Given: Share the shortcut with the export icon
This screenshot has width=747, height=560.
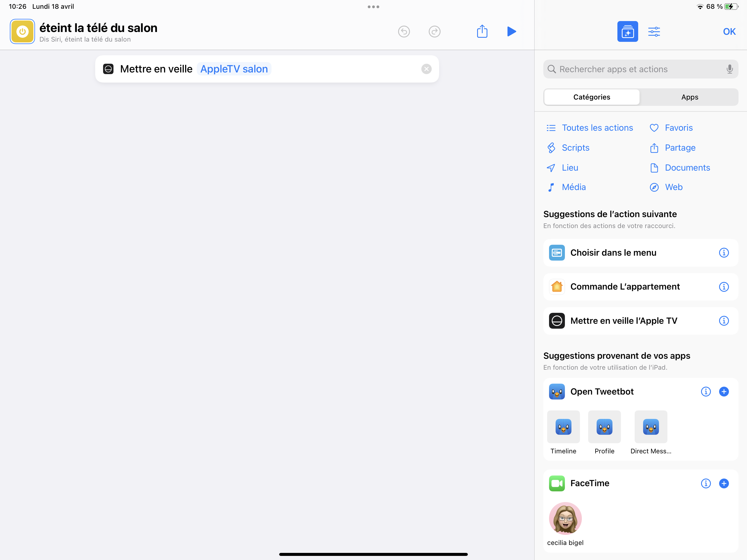Looking at the screenshot, I should 482,31.
